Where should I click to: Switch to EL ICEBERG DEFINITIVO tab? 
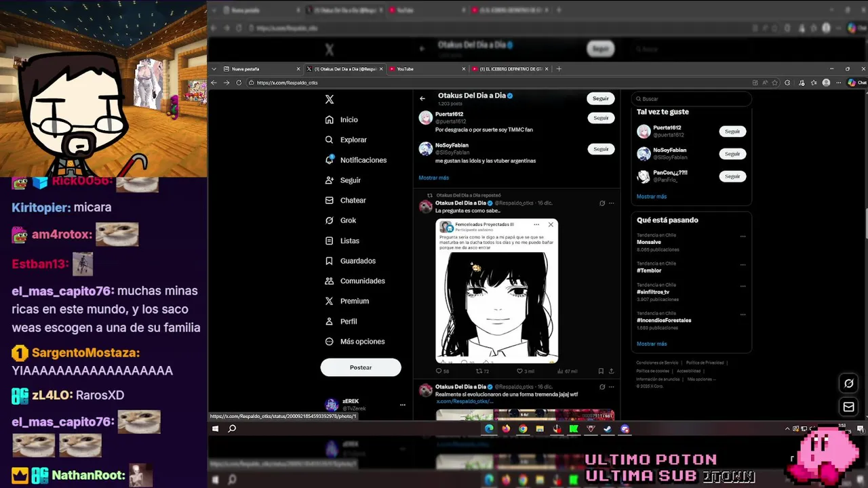pos(512,69)
